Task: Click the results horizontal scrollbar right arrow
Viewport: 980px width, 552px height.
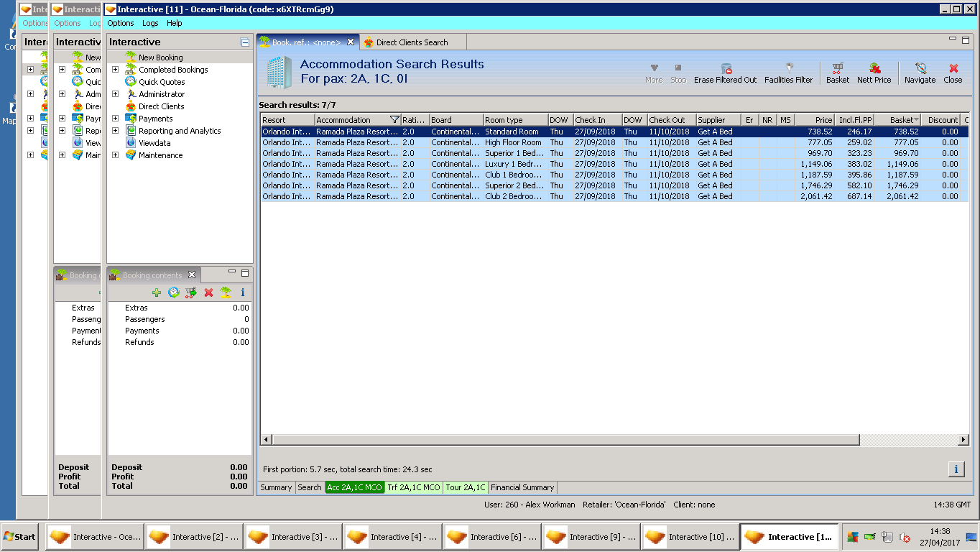Action: [963, 440]
